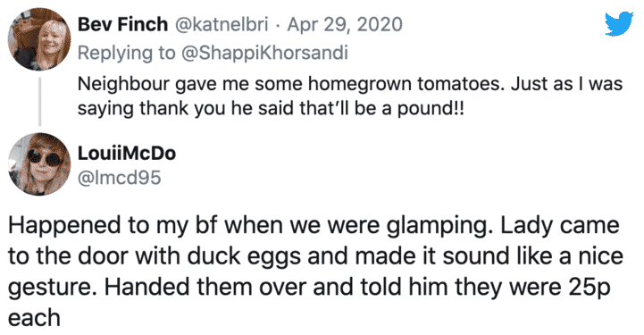The image size is (644, 335).
Task: Click the grey thread connector line
Action: pos(40,101)
